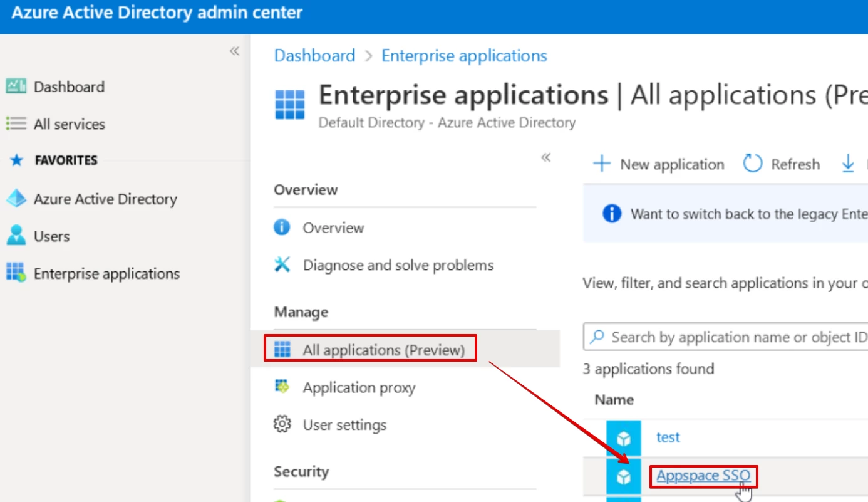
Task: Open Enterprise applications in the left sidebar
Action: [x=106, y=274]
